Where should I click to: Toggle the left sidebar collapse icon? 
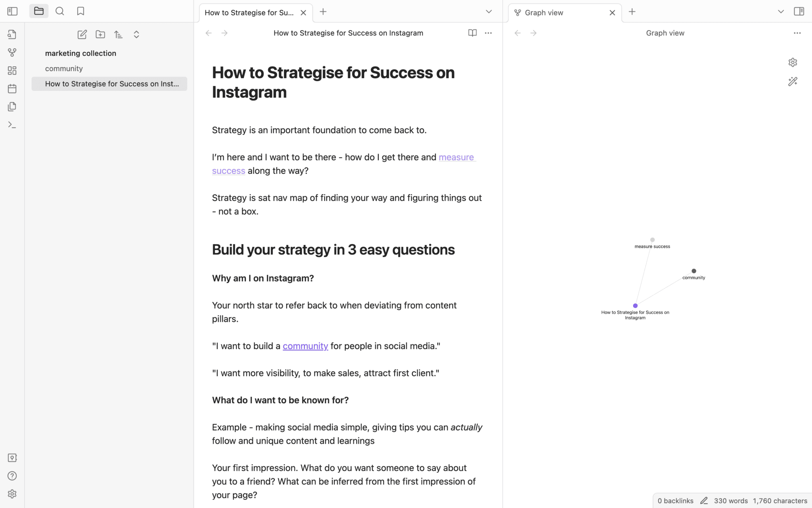click(12, 11)
